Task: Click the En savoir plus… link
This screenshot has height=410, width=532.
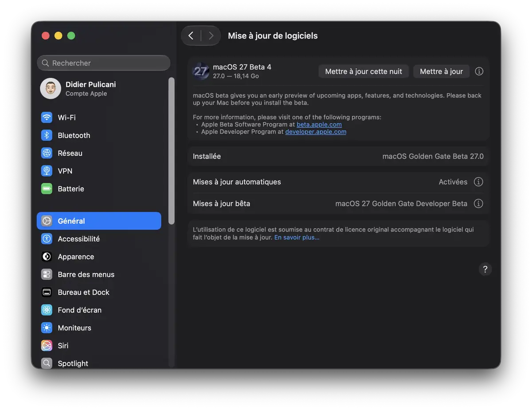Action: pos(297,237)
